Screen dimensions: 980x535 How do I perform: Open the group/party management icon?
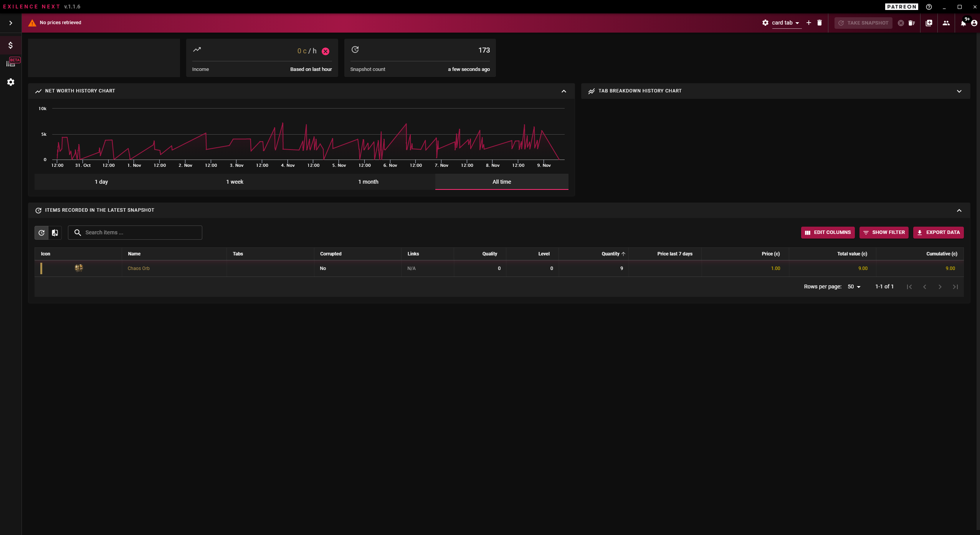pyautogui.click(x=946, y=23)
